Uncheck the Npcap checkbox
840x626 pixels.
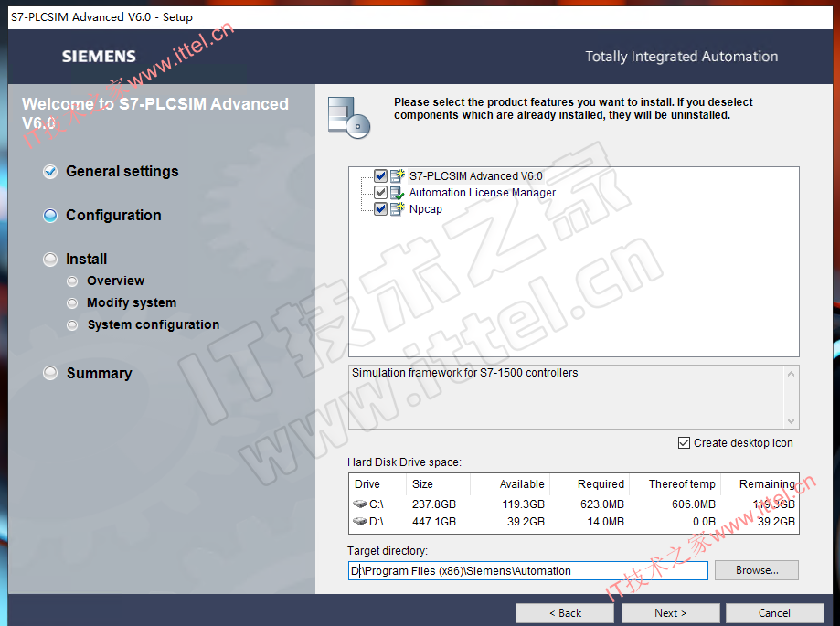click(x=380, y=209)
